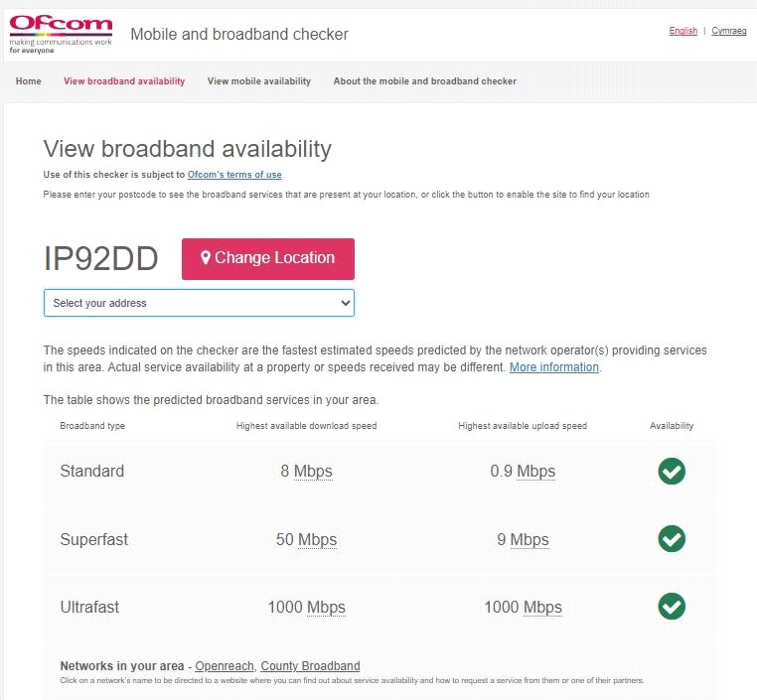Open the Select your address dropdown
757x700 pixels.
click(x=199, y=303)
